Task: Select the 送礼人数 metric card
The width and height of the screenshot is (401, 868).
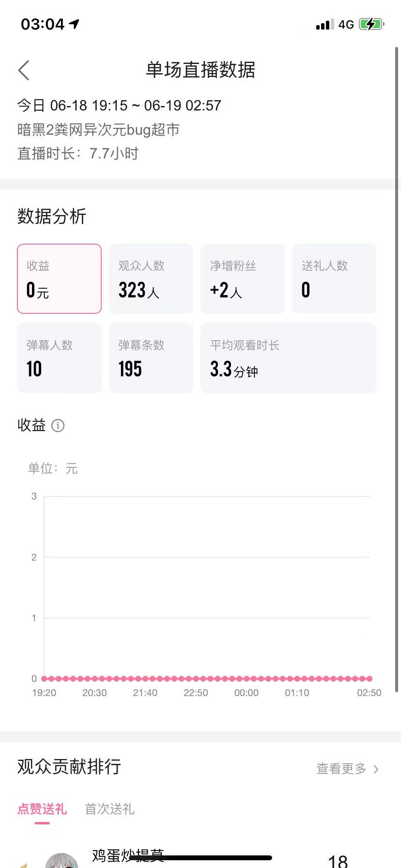Action: (x=334, y=279)
